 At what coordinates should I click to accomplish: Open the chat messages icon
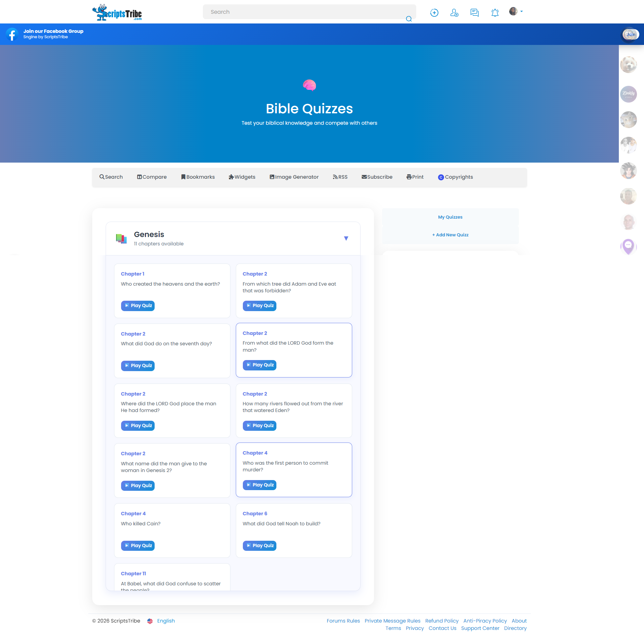tap(474, 12)
